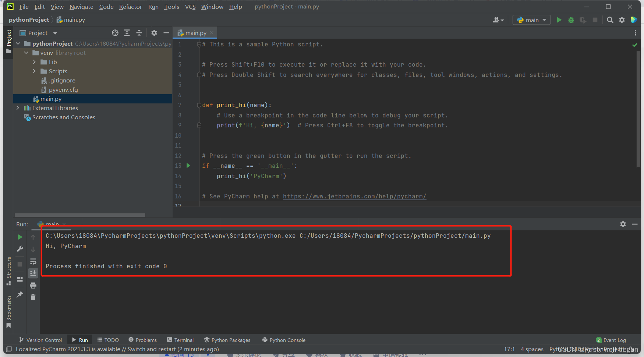
Task: Open the Refactor menu
Action: point(130,7)
